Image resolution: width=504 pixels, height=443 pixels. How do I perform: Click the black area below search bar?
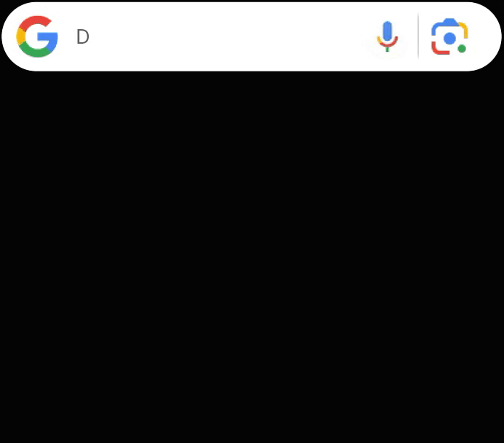[x=252, y=257]
